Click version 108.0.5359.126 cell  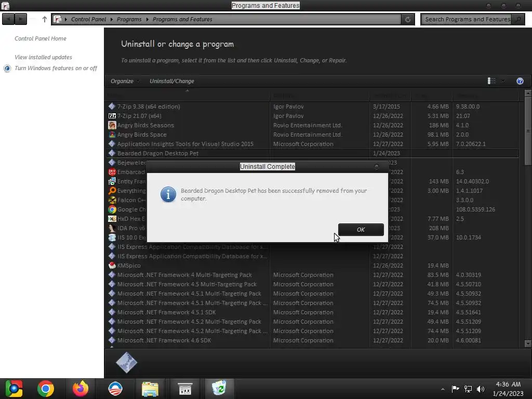click(x=475, y=209)
